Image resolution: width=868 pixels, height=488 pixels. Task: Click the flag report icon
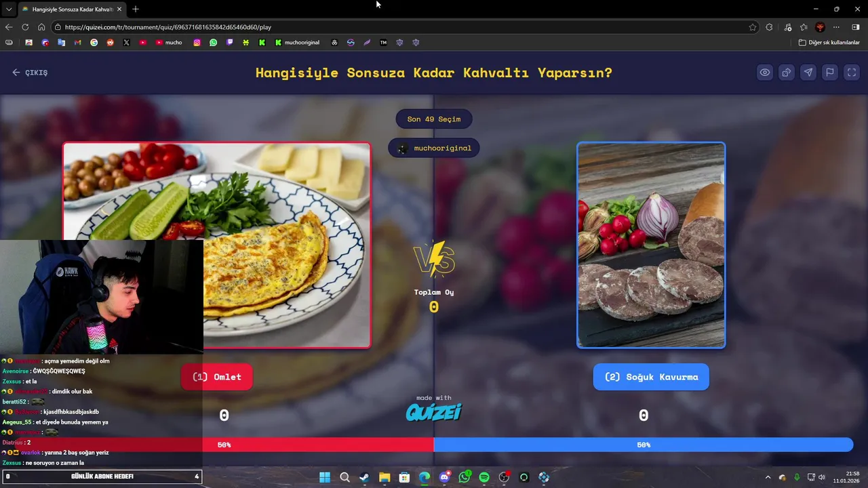click(830, 73)
